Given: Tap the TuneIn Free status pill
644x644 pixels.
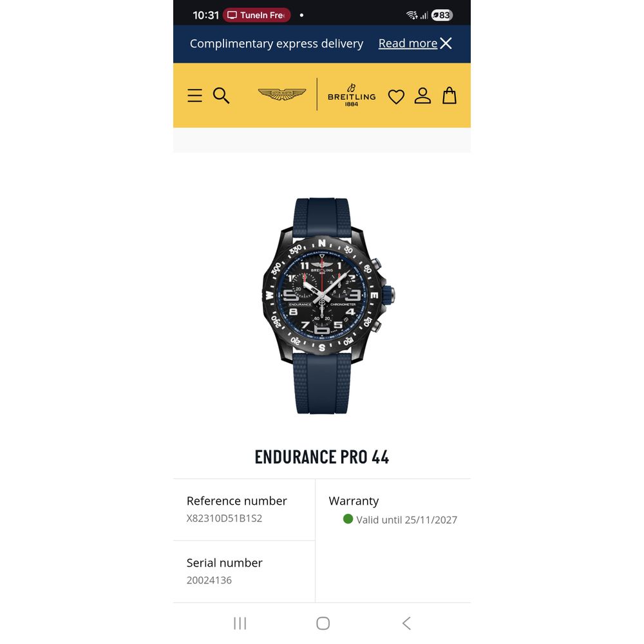Looking at the screenshot, I should 257,15.
